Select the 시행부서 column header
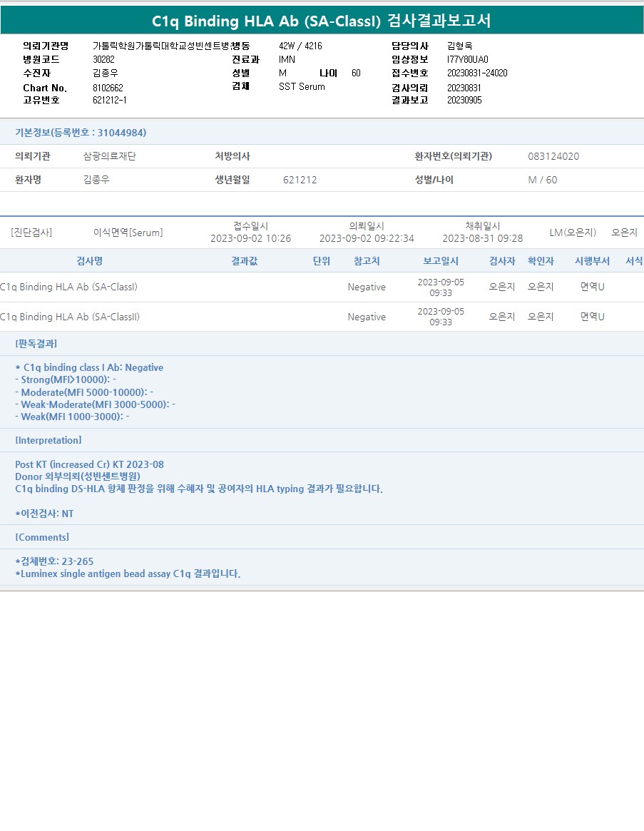The height and width of the screenshot is (831, 644). (x=592, y=261)
